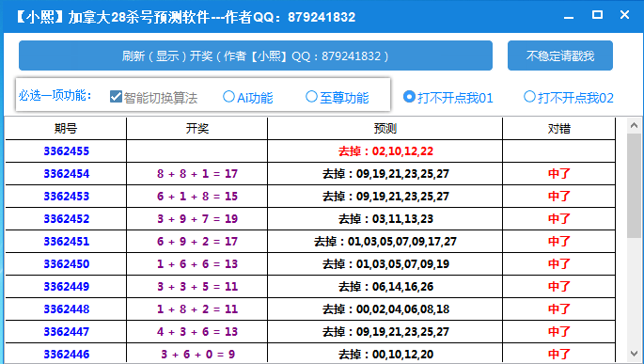Click the 必选一项功能 label
The width and height of the screenshot is (644, 364).
(55, 96)
